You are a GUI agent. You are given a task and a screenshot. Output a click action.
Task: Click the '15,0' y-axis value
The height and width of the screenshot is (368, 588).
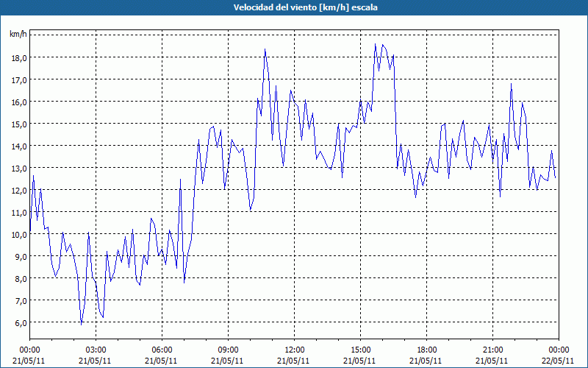tap(19, 124)
